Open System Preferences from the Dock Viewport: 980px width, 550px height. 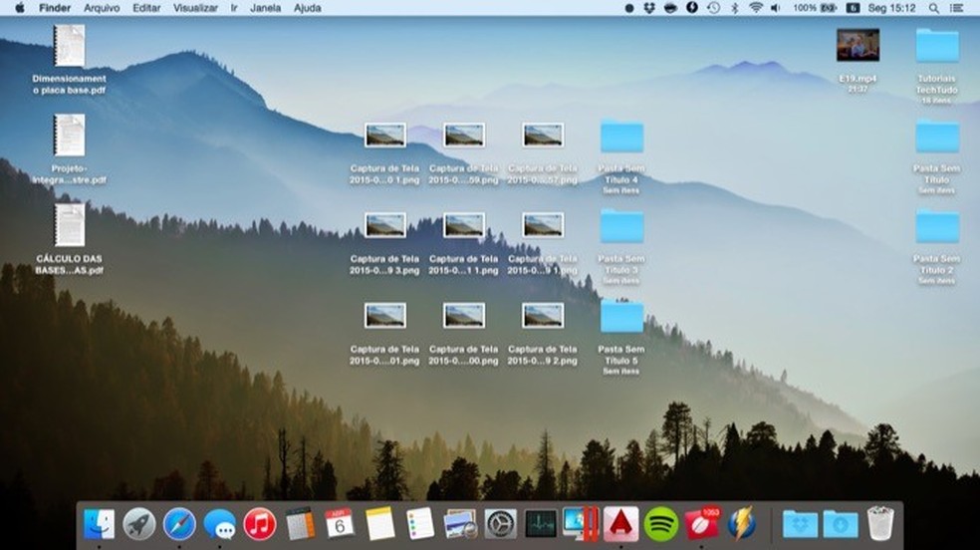coord(500,523)
